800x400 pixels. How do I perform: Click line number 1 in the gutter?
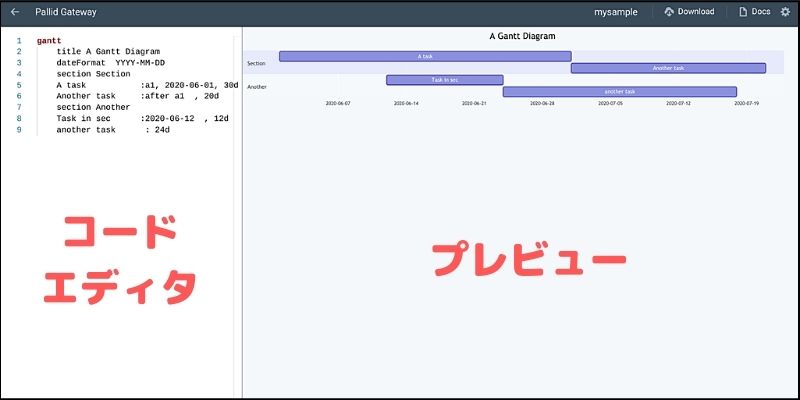19,40
